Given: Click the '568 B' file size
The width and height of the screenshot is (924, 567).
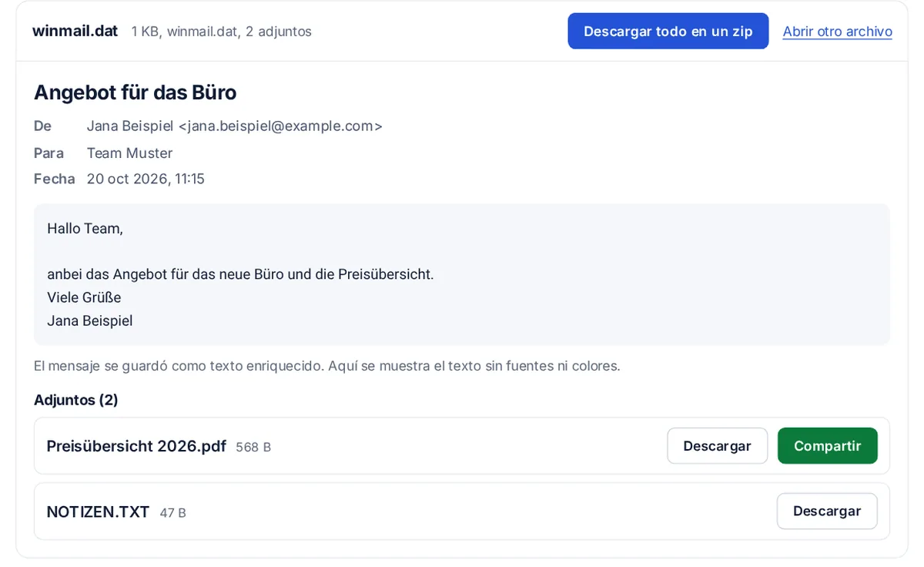Looking at the screenshot, I should pyautogui.click(x=253, y=447).
